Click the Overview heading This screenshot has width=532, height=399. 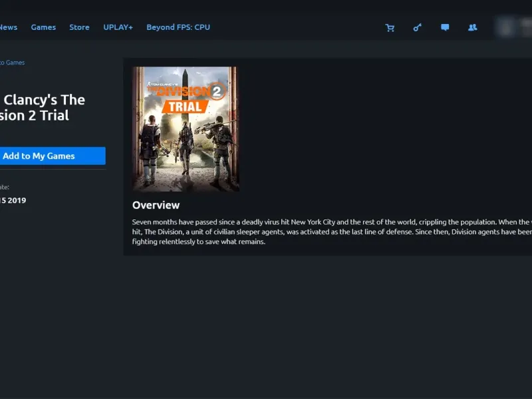coord(156,205)
